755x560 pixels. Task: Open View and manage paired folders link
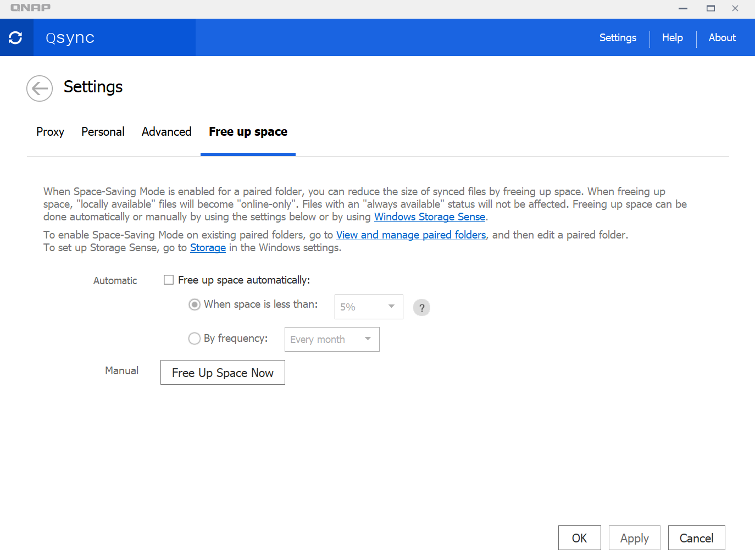point(411,235)
